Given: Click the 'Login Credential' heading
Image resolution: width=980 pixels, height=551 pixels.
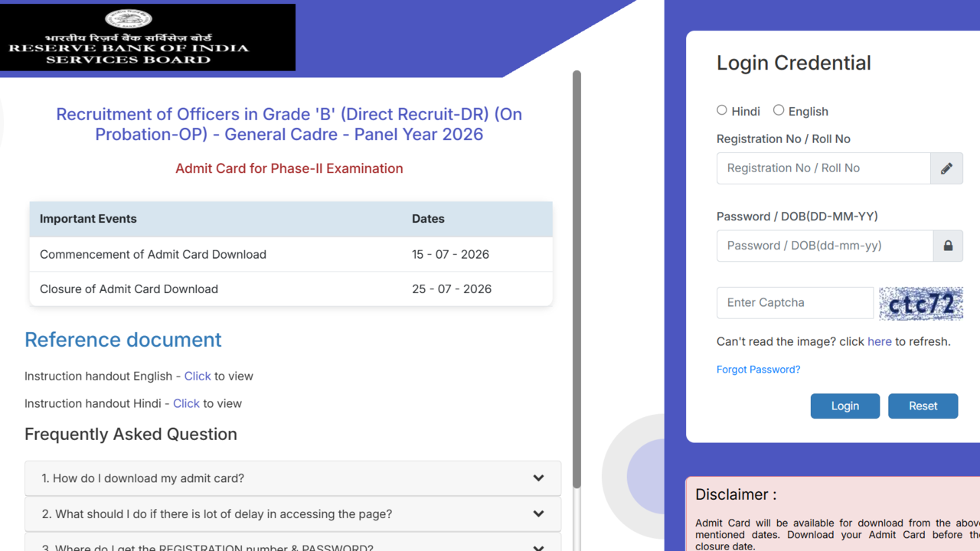Looking at the screenshot, I should pyautogui.click(x=794, y=63).
